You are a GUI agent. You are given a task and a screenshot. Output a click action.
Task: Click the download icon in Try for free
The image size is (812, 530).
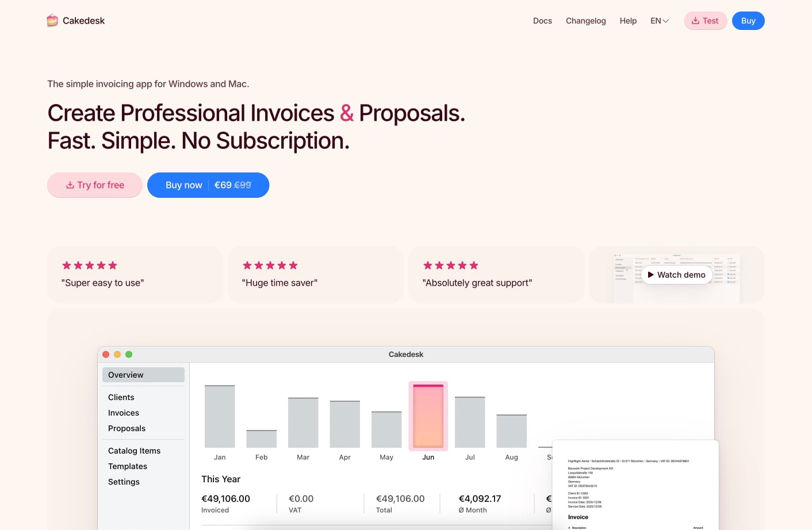click(69, 185)
